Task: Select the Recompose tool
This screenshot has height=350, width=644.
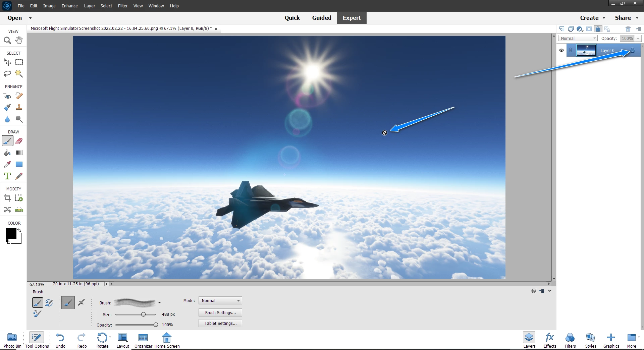Action: tap(19, 198)
